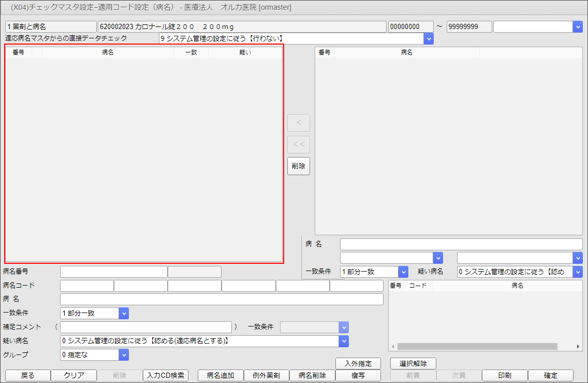Screen dimensions: 588x383
Task: Click the 病名追加 button to add disease
Action: [x=220, y=375]
